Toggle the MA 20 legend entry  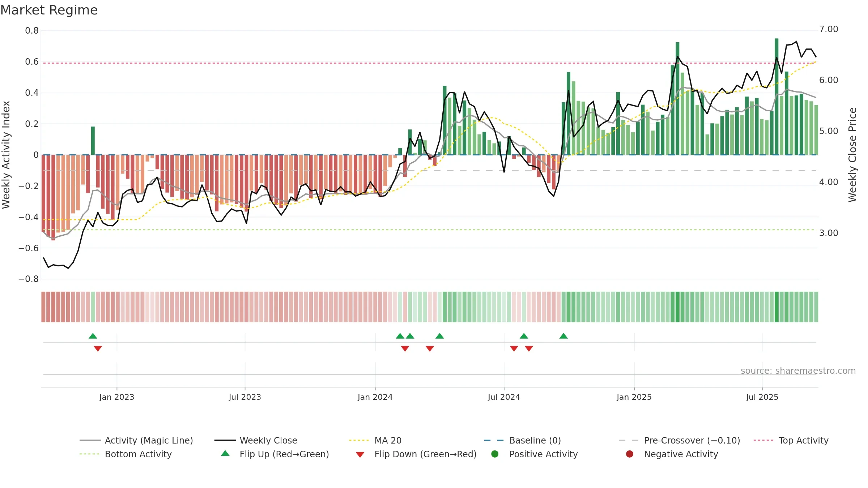(375, 440)
